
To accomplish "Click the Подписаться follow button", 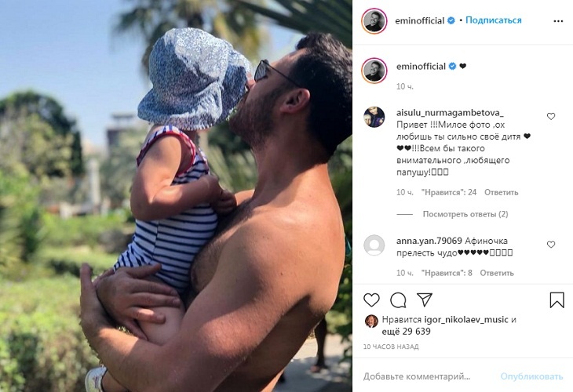I will (x=494, y=20).
